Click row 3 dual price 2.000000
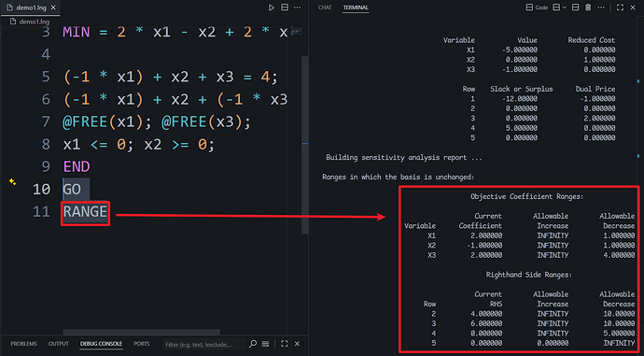The image size is (644, 356). [x=599, y=118]
